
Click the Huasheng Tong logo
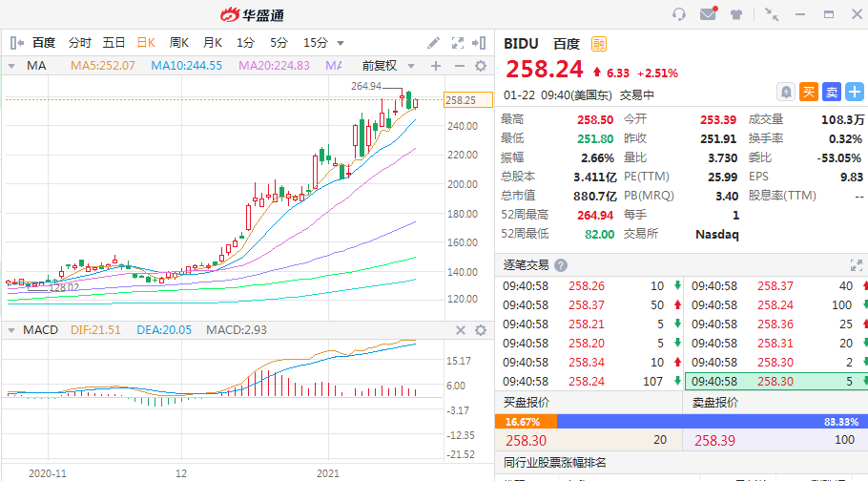(252, 14)
